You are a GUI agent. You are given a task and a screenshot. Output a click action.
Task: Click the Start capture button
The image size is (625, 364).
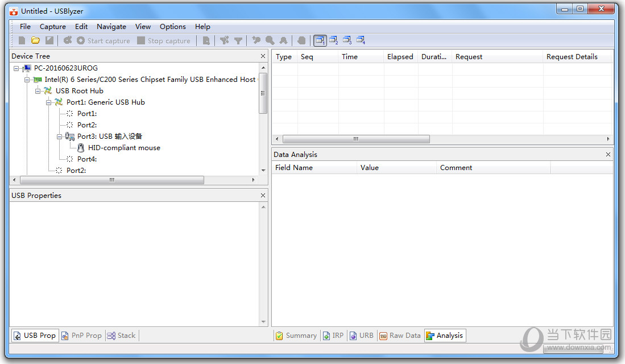pos(104,41)
